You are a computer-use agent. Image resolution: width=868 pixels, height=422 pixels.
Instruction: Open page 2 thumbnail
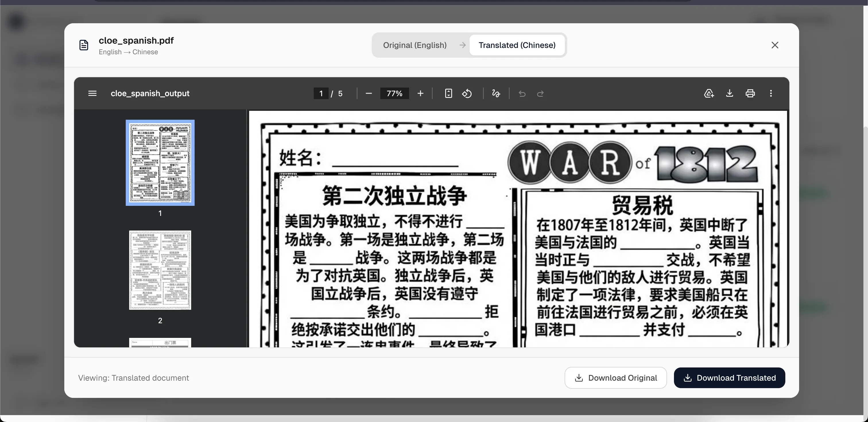(160, 270)
